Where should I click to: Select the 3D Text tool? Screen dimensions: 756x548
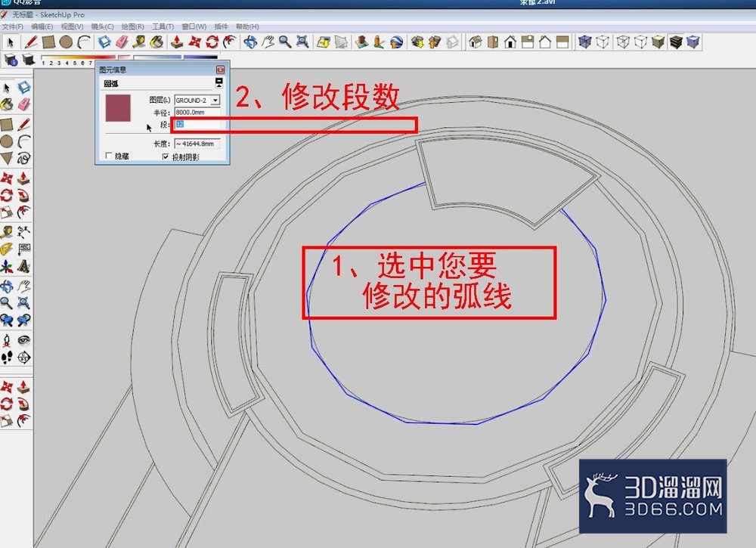click(23, 266)
